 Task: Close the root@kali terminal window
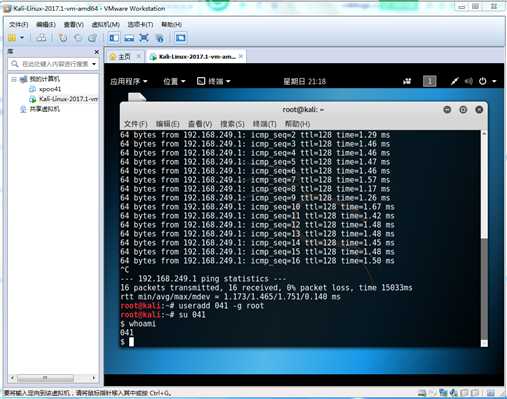pyautogui.click(x=479, y=110)
